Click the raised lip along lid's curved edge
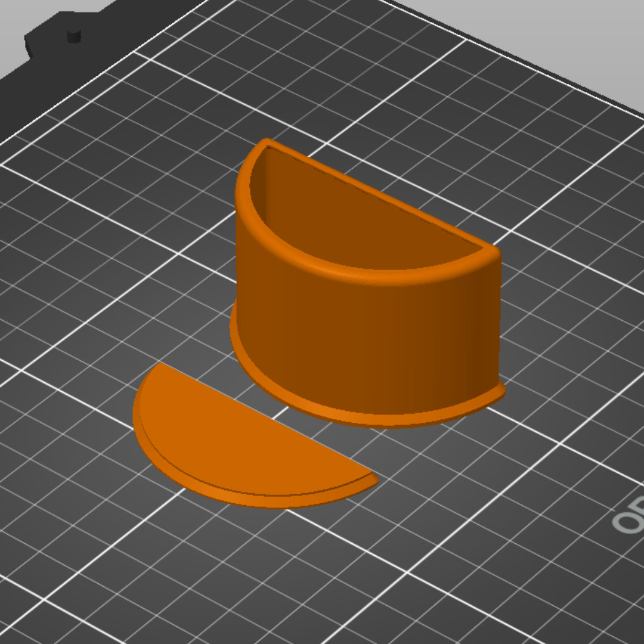The image size is (644, 644). pos(230,493)
